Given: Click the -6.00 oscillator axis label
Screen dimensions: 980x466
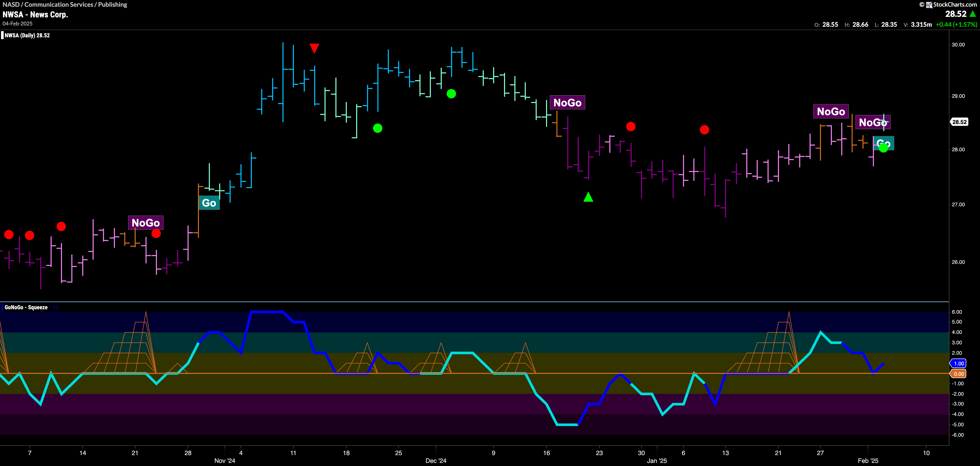Looking at the screenshot, I should click(x=957, y=435).
